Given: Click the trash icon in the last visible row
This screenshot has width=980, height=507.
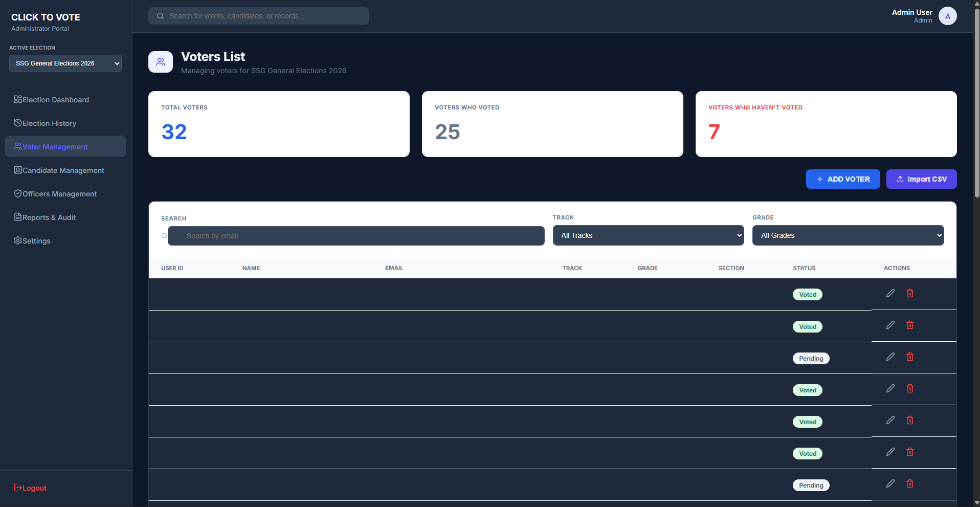Looking at the screenshot, I should tap(910, 483).
